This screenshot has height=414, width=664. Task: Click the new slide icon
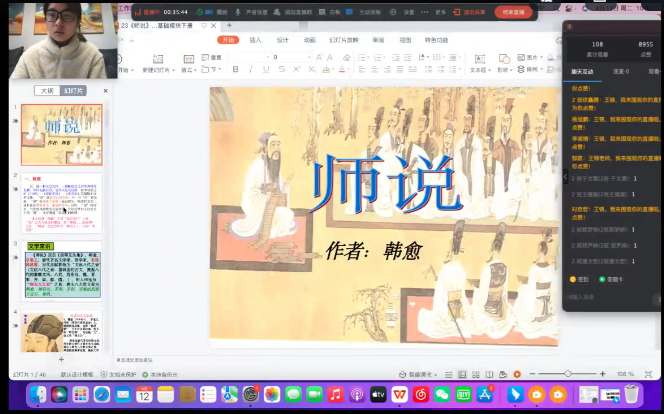click(158, 59)
